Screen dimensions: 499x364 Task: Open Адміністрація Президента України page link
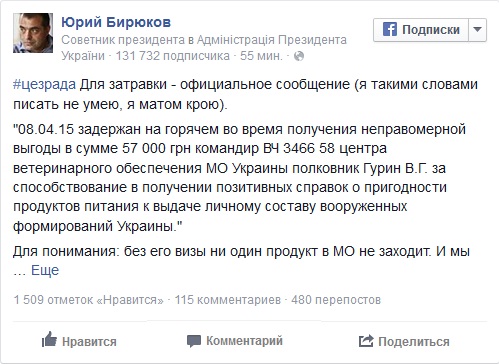coord(272,40)
